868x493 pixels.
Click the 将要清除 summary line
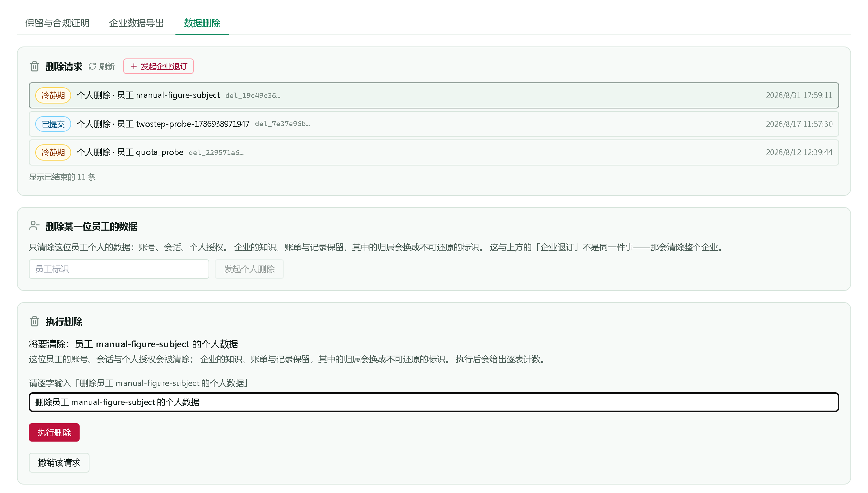click(x=134, y=344)
